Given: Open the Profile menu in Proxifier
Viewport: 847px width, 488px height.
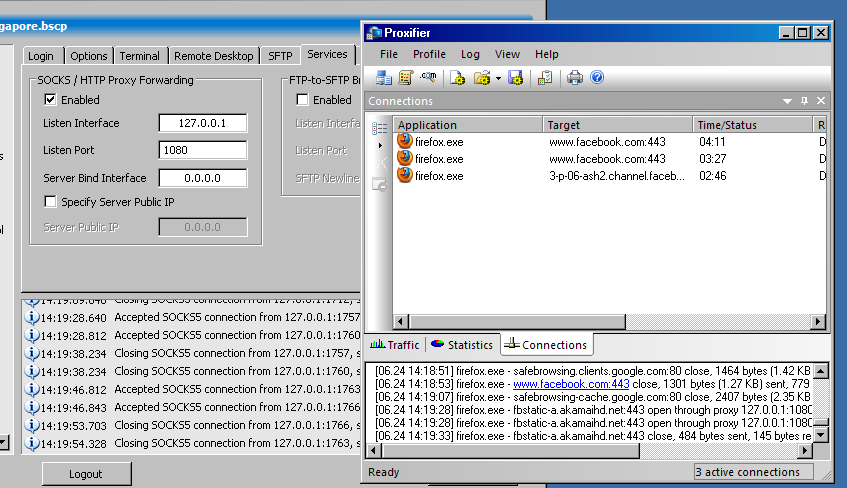Looking at the screenshot, I should pyautogui.click(x=429, y=54).
